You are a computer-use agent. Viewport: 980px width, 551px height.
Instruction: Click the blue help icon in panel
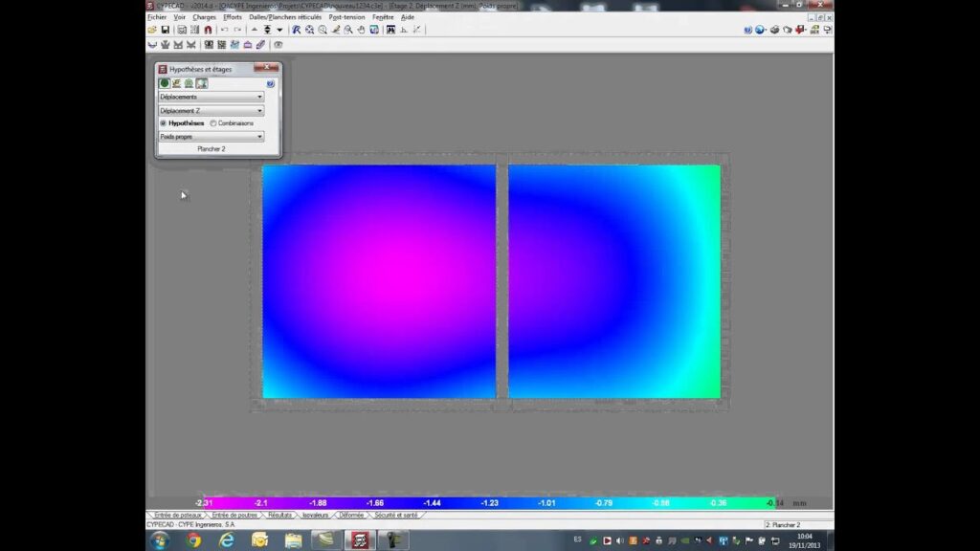coord(271,83)
